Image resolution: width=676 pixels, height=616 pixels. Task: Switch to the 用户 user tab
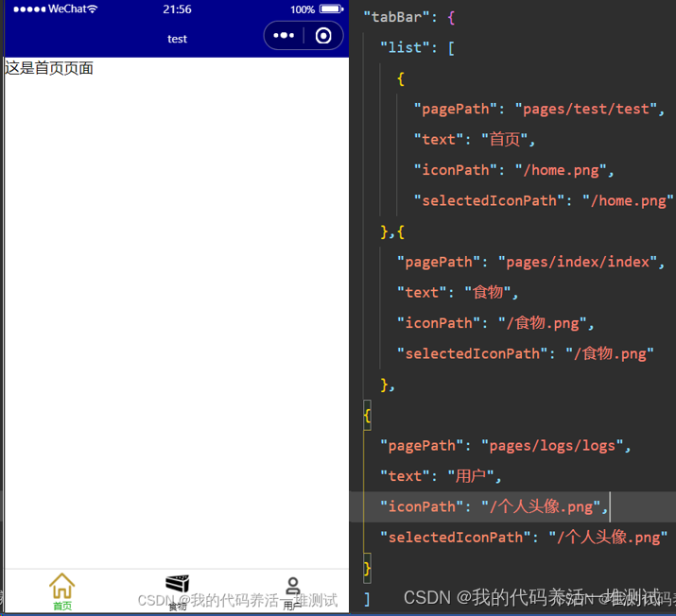click(293, 593)
